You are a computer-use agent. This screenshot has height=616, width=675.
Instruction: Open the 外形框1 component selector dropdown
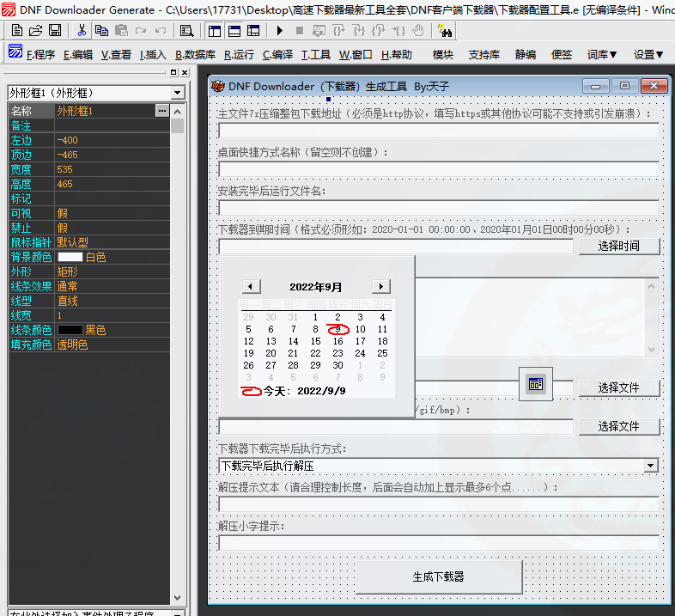177,93
